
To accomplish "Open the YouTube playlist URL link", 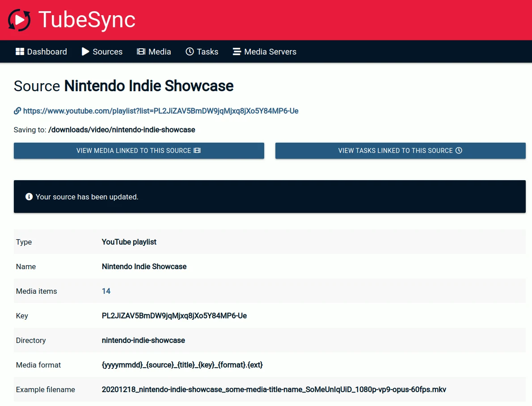I will [160, 111].
